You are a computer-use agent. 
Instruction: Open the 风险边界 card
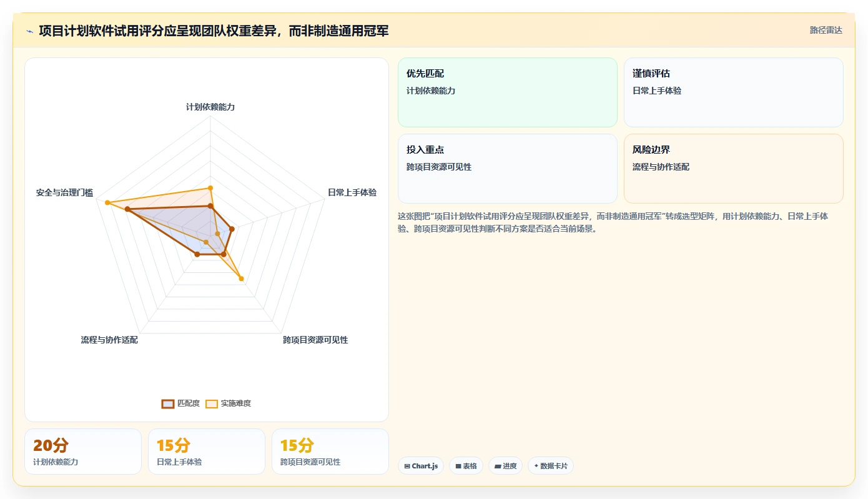pyautogui.click(x=734, y=169)
